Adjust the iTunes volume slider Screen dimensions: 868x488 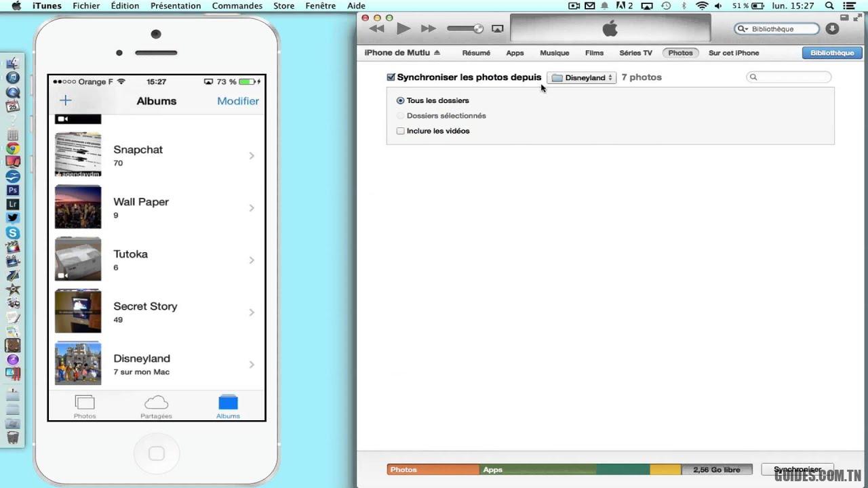465,28
